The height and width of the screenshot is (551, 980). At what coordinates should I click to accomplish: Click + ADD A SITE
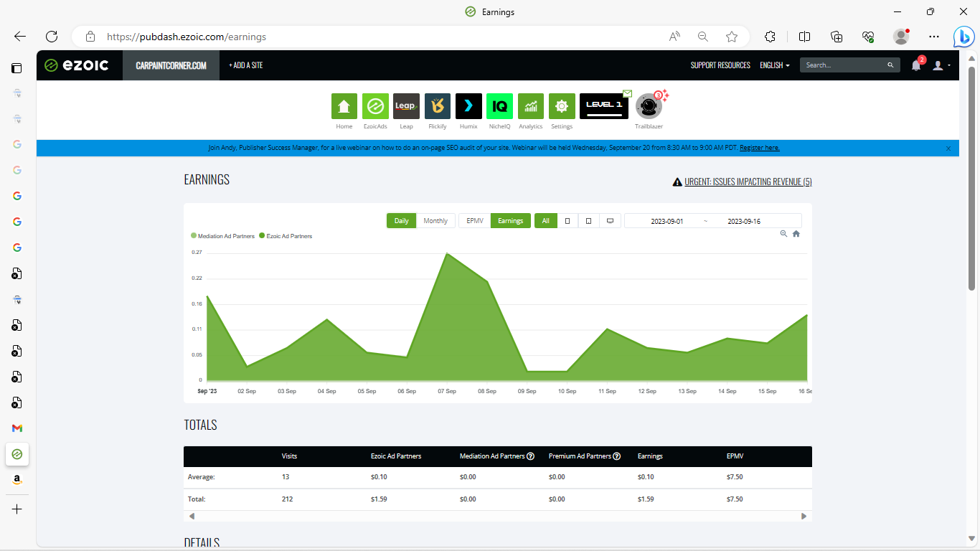[x=246, y=65]
